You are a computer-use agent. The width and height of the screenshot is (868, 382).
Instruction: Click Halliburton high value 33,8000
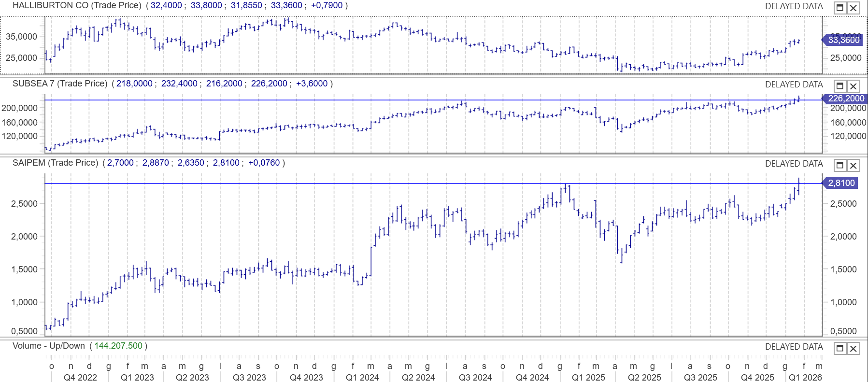click(x=206, y=5)
